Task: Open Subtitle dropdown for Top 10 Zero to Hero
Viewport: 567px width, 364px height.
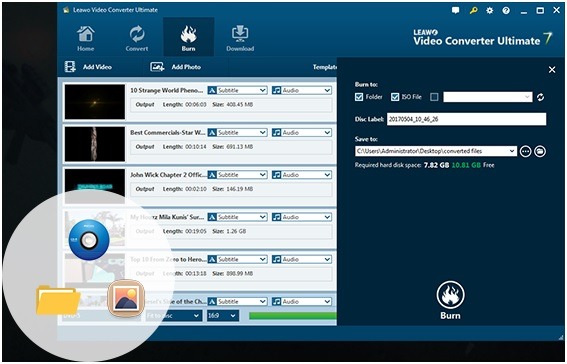Action: coord(238,260)
